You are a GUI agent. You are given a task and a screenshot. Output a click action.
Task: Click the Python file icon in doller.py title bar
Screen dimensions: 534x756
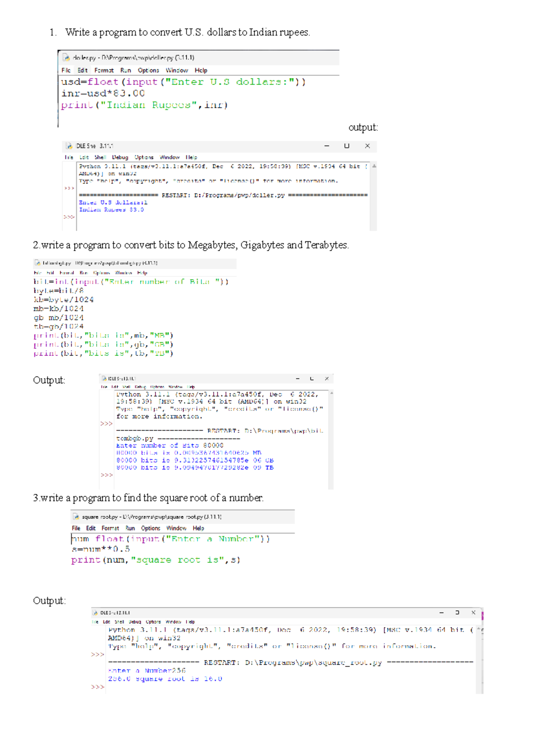[x=66, y=57]
